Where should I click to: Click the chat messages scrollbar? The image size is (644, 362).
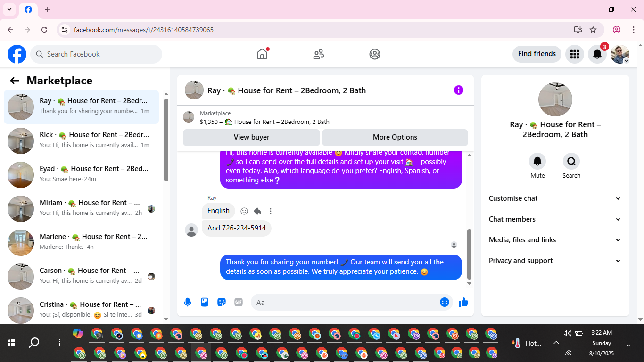coord(469,255)
